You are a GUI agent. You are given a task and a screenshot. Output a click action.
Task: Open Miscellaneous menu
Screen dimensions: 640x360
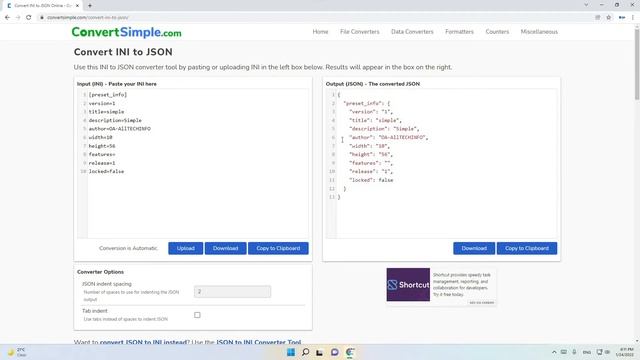(539, 32)
